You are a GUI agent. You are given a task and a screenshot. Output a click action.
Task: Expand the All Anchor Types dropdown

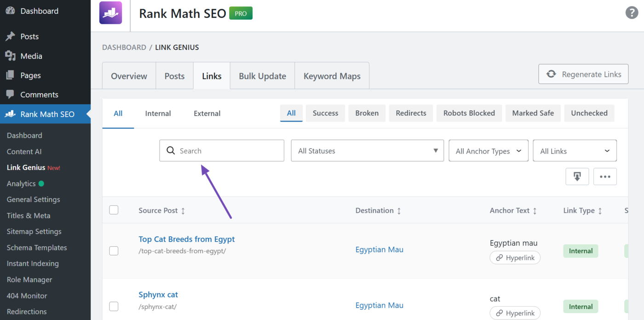click(488, 151)
